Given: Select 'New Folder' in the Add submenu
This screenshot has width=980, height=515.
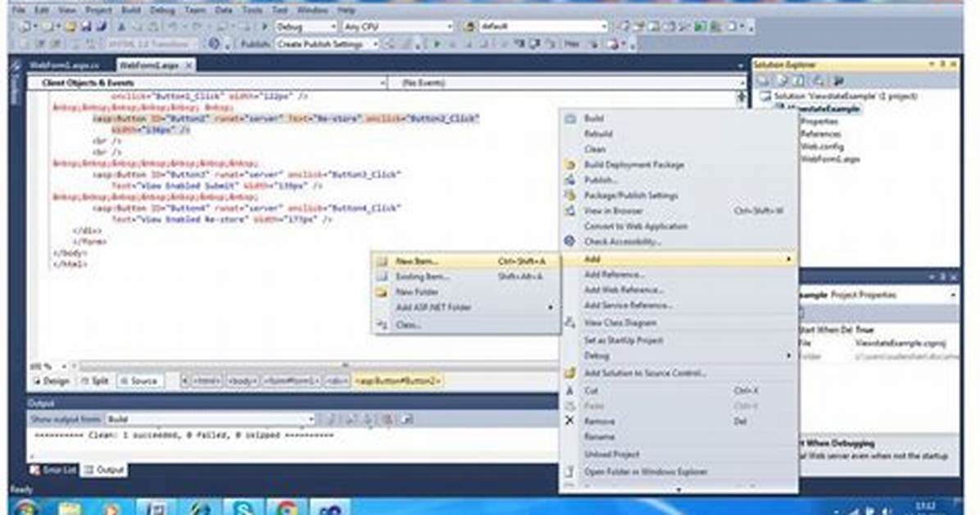Looking at the screenshot, I should pyautogui.click(x=465, y=292).
